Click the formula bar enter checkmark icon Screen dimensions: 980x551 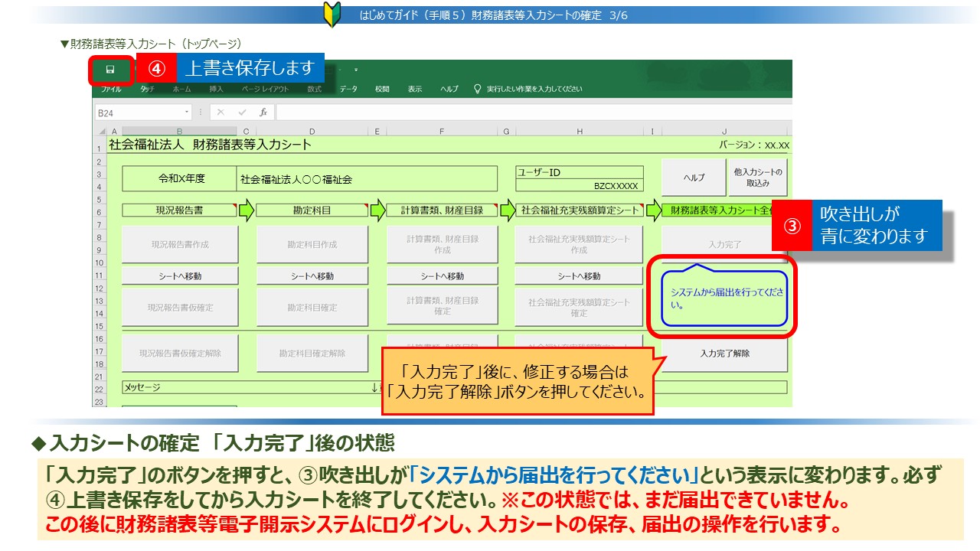click(242, 112)
